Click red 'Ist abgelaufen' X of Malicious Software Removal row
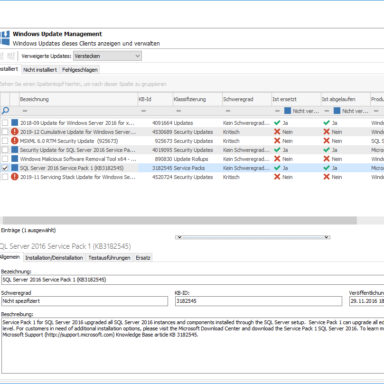The width and height of the screenshot is (384, 384). (x=326, y=159)
